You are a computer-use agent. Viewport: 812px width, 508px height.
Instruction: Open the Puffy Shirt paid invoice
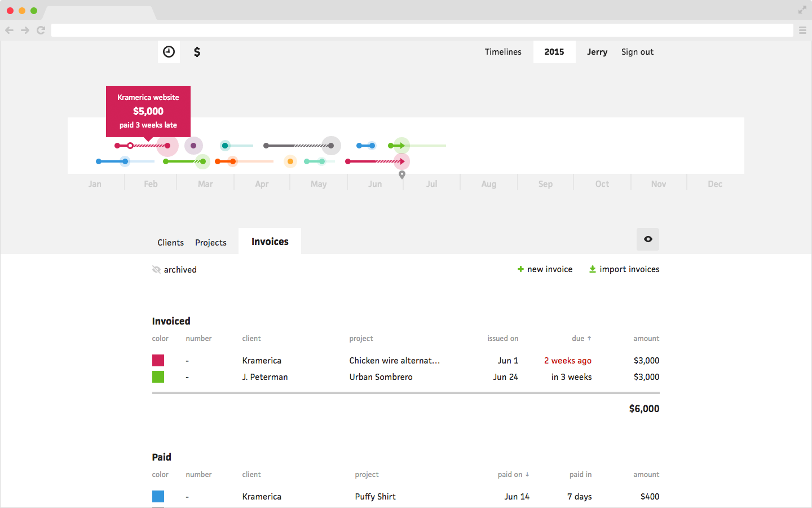405,497
